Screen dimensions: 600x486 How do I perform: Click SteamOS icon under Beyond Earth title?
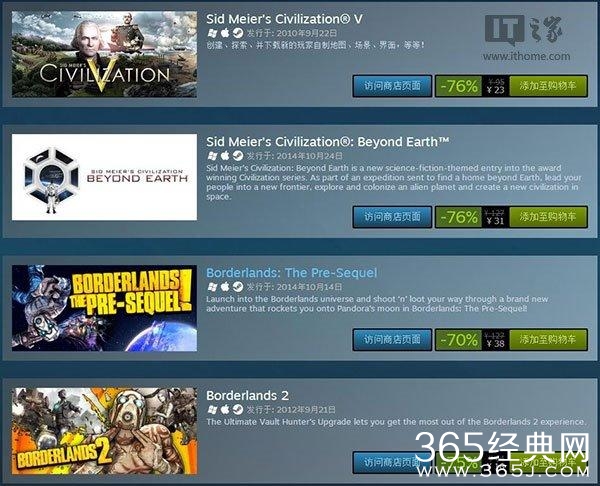point(238,156)
